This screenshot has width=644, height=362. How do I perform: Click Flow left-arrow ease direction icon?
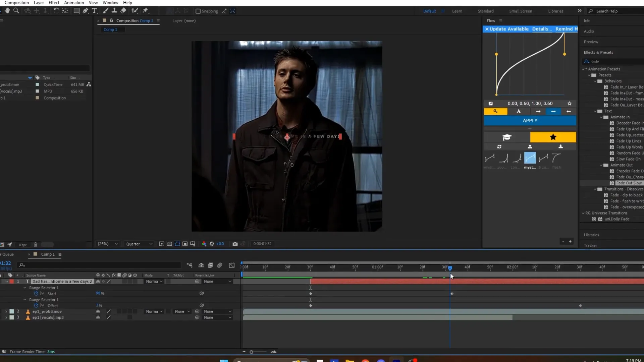pyautogui.click(x=569, y=111)
